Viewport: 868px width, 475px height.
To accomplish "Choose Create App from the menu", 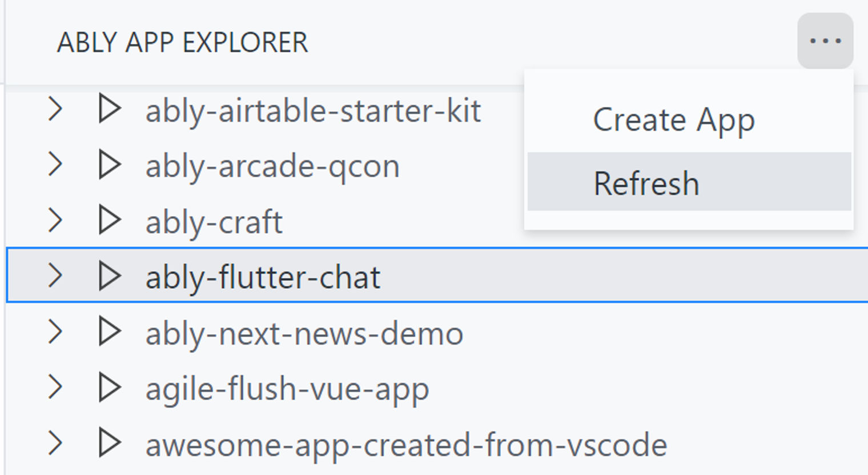I will click(x=674, y=120).
